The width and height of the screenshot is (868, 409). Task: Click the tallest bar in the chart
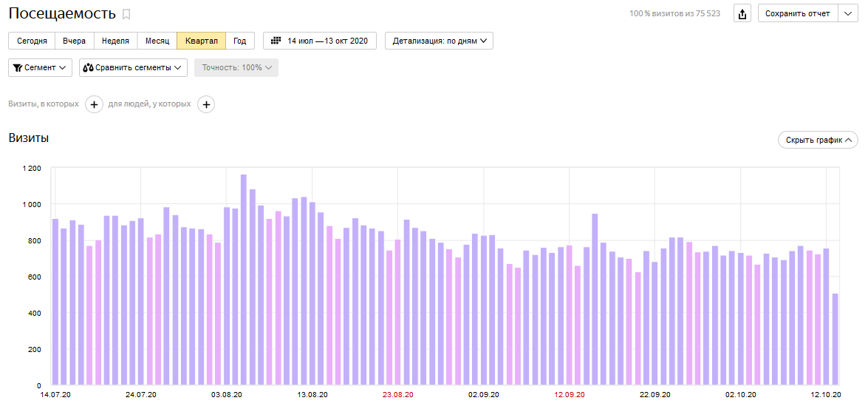[244, 280]
